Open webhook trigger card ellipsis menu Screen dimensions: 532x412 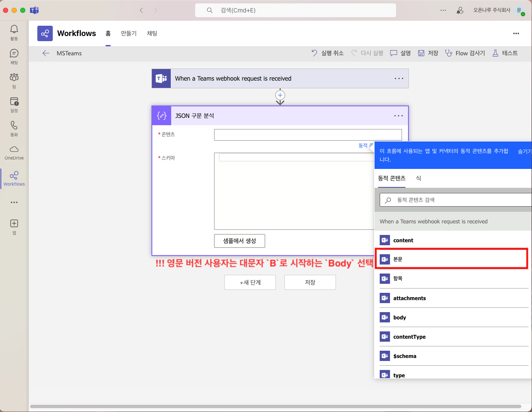399,78
